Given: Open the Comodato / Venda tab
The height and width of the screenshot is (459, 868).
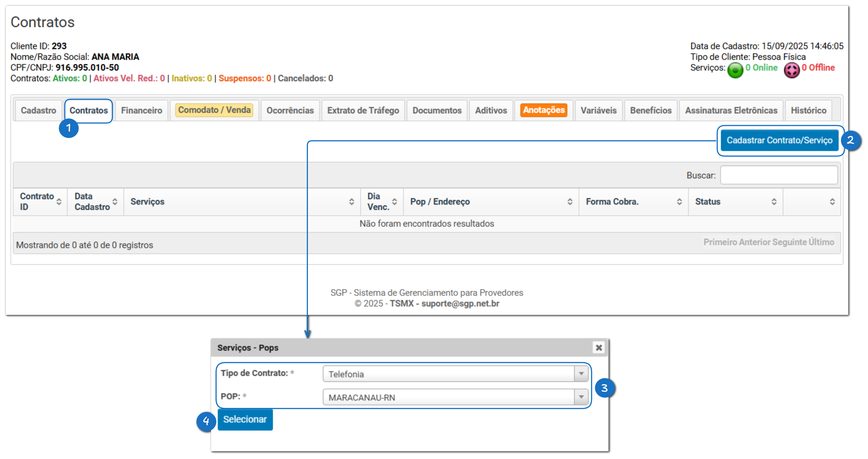Looking at the screenshot, I should pos(214,110).
